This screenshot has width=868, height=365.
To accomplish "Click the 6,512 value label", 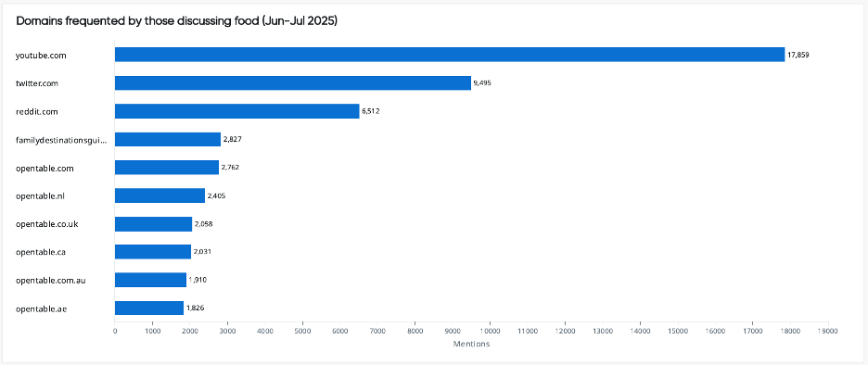I will pyautogui.click(x=370, y=111).
